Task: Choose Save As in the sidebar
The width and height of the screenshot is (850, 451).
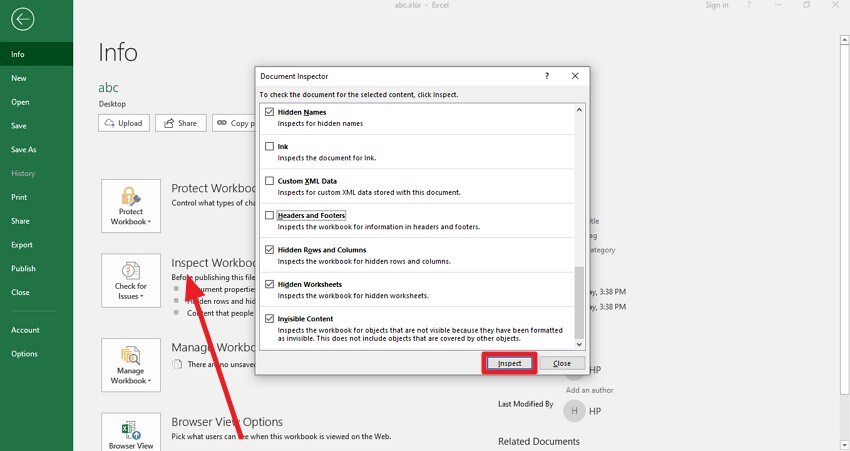Action: click(x=36, y=150)
